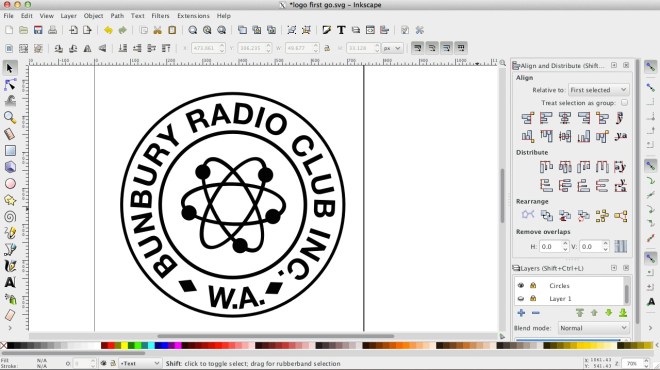The width and height of the screenshot is (660, 370).
Task: Select the Rectangle tool
Action: coord(10,150)
